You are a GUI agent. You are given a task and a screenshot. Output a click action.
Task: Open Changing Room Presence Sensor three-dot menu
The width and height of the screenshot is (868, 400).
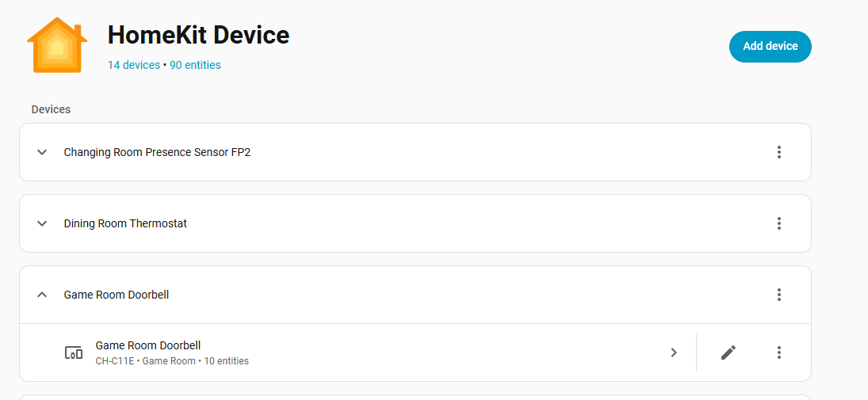(779, 152)
